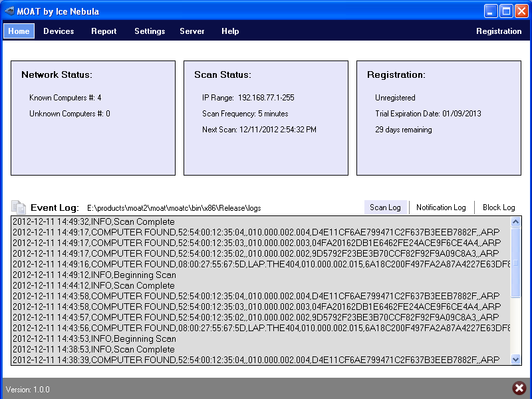
Task: Select the 14:43:58 log entry for MAC 52:54:00:12:35:03
Action: click(261, 307)
